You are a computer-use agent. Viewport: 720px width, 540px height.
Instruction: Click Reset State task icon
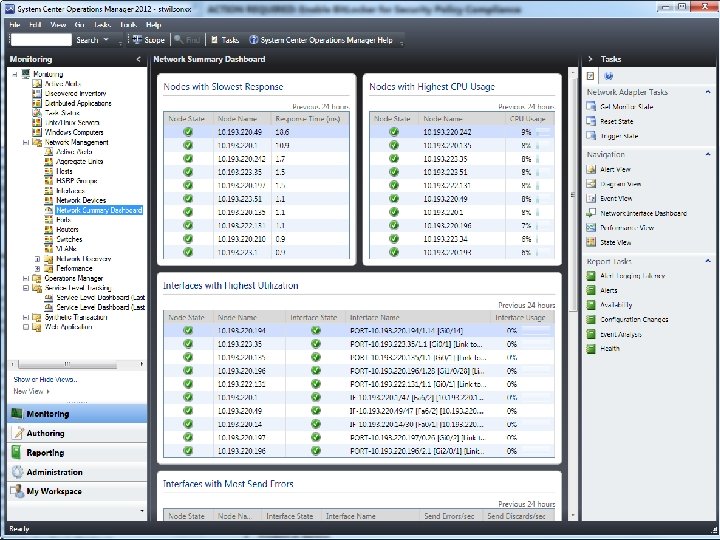point(591,121)
